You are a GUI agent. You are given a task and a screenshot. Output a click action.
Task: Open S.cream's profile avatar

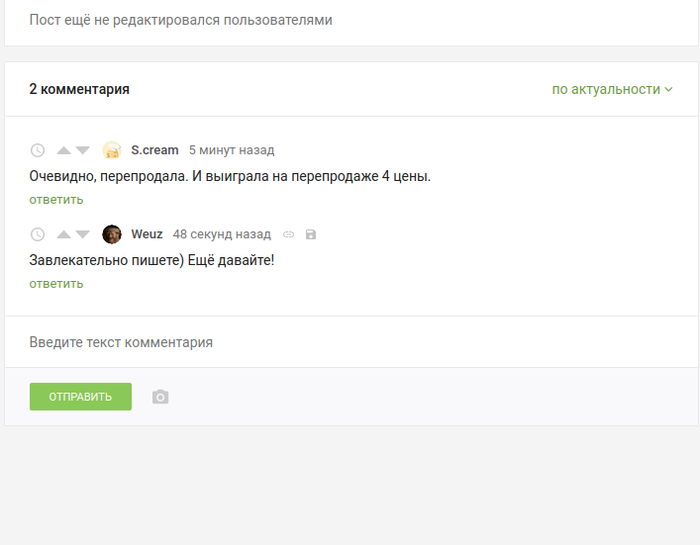(112, 150)
